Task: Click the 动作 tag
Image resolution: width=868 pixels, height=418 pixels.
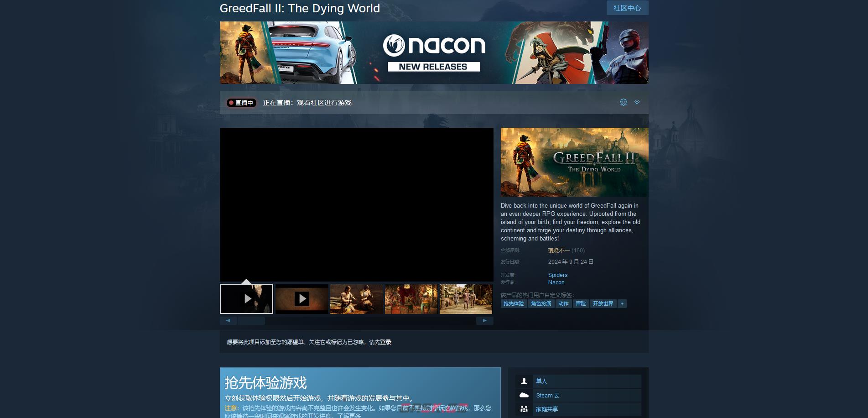Action: (563, 303)
